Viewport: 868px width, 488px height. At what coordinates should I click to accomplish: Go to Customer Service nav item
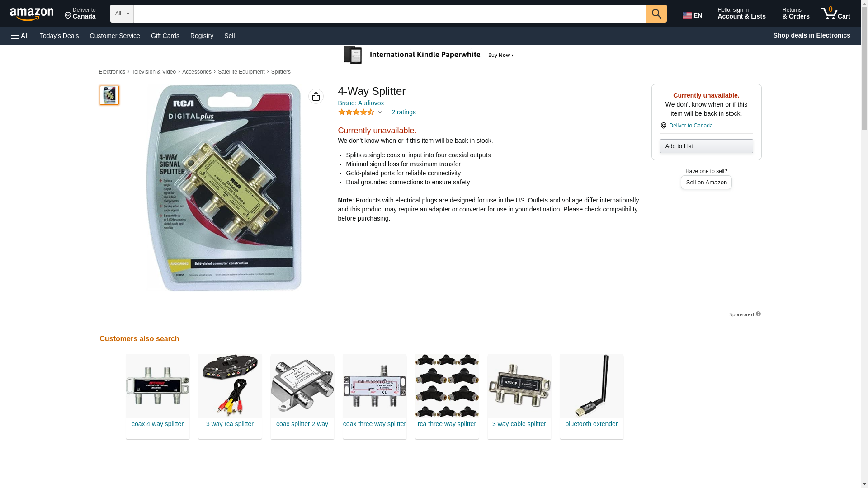pyautogui.click(x=115, y=36)
